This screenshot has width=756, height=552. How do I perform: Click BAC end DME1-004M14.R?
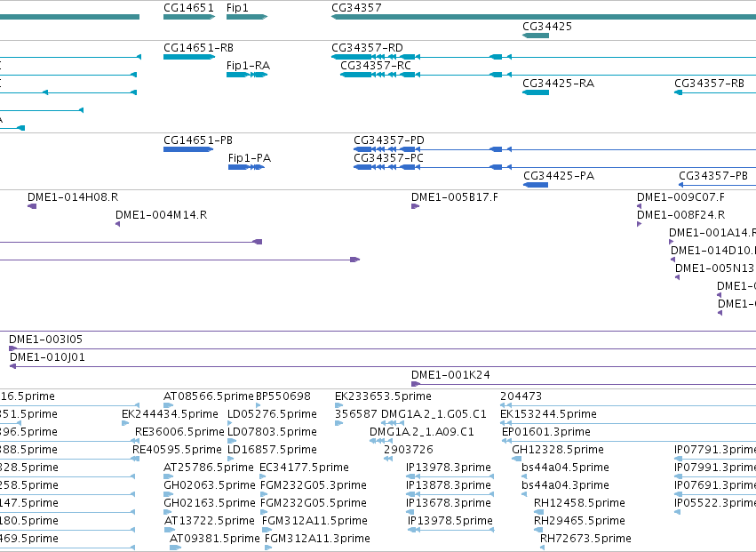[x=161, y=215]
